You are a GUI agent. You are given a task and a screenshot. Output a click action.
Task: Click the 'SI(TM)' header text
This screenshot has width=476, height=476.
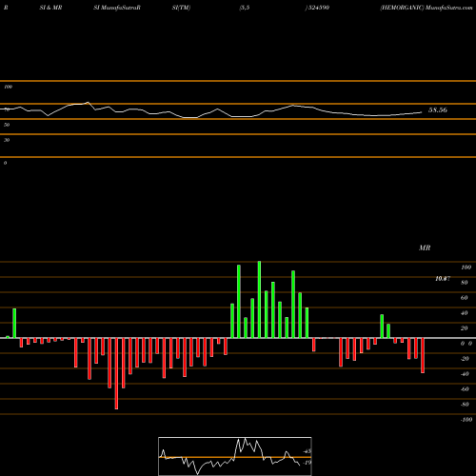pos(181,8)
